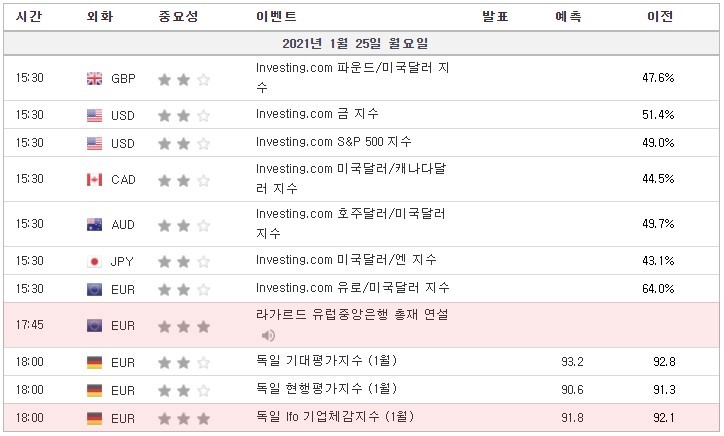Open 독일 기대평가지수 (1월) event

tap(326, 361)
